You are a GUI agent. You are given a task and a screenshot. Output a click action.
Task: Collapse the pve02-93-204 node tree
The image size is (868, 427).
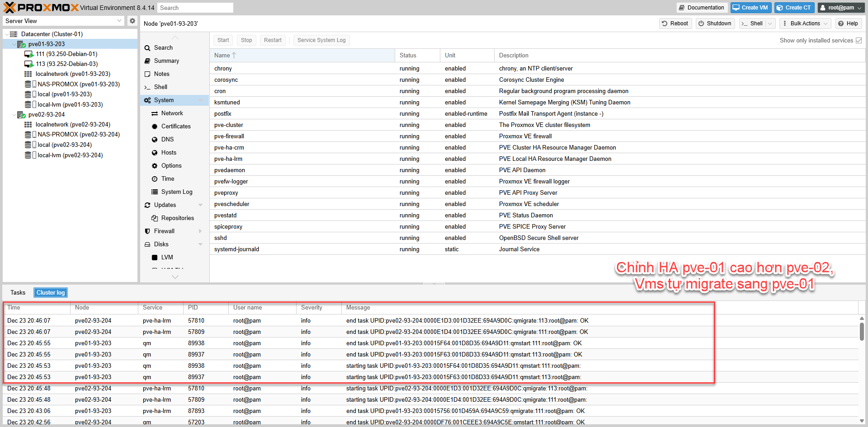[14, 115]
